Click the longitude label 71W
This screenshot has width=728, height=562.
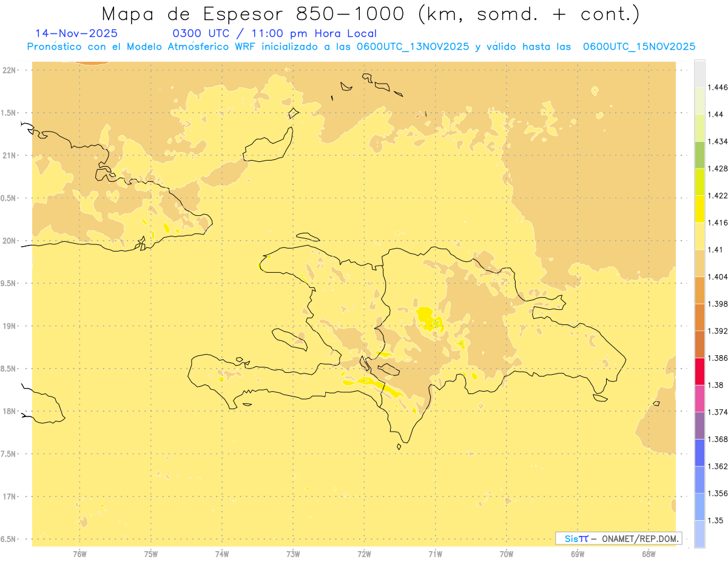click(436, 554)
